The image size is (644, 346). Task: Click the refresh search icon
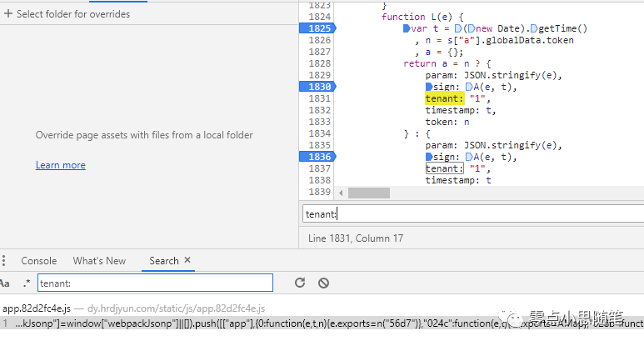(300, 283)
